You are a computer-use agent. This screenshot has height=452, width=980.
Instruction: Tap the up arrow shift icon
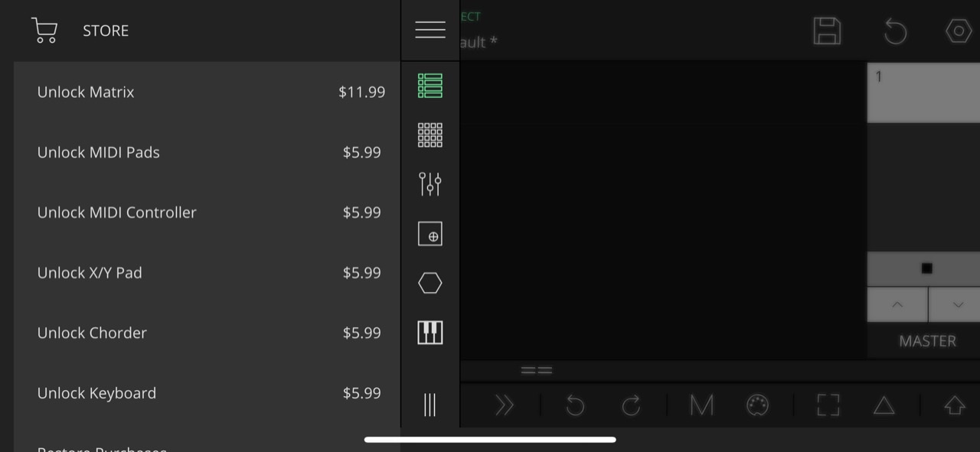click(x=955, y=405)
